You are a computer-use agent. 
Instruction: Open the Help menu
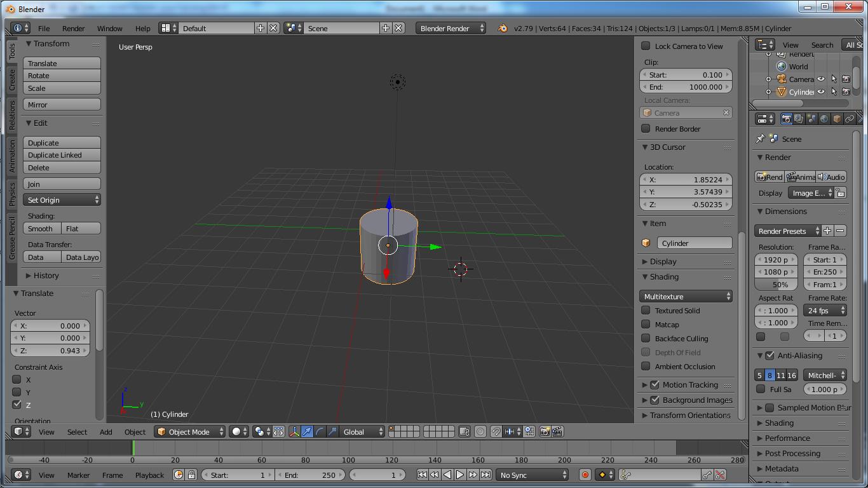point(142,28)
